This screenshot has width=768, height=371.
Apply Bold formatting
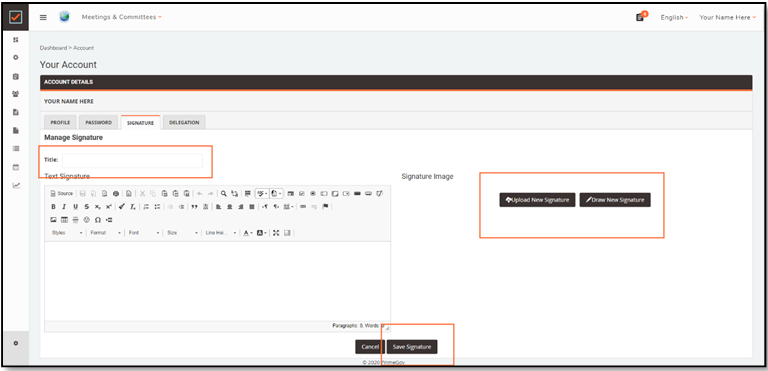53,207
